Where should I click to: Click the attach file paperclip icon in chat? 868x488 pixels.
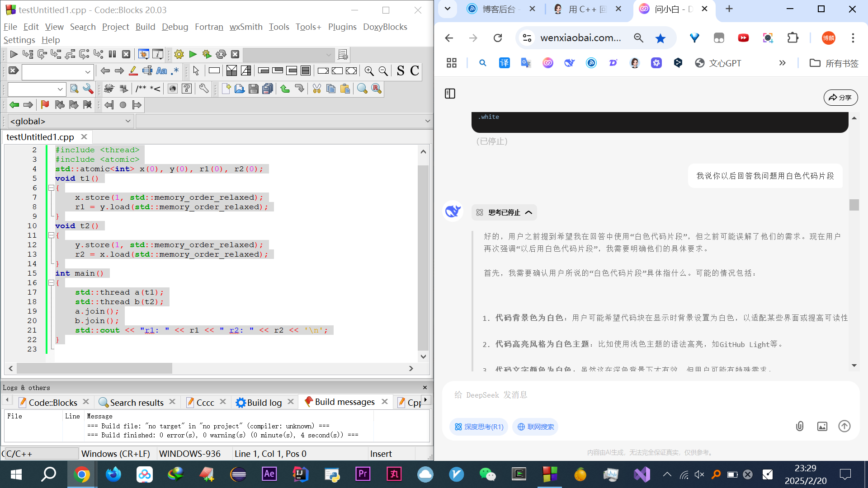pos(800,426)
